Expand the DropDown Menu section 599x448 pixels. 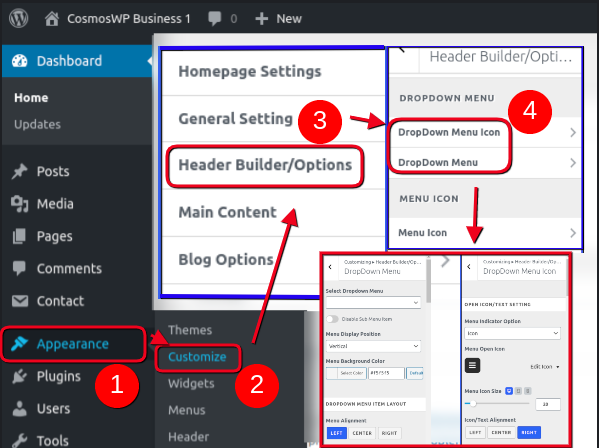tap(485, 163)
